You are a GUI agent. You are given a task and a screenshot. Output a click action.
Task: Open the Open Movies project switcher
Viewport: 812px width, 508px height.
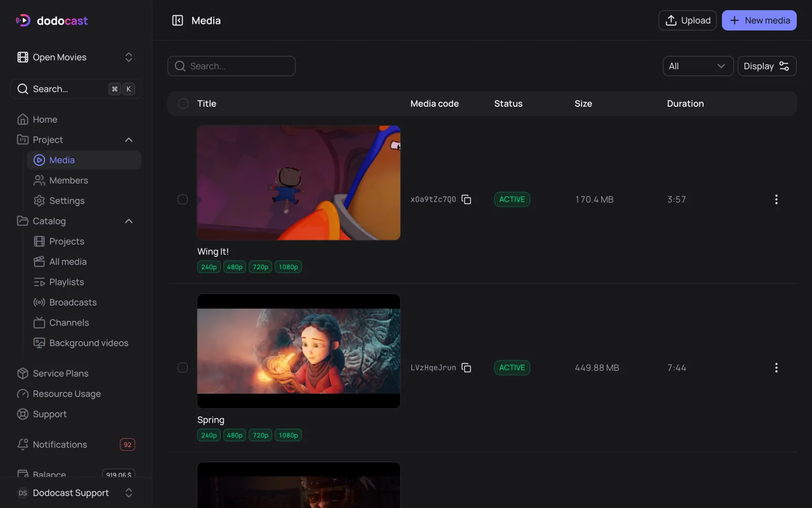coord(76,57)
